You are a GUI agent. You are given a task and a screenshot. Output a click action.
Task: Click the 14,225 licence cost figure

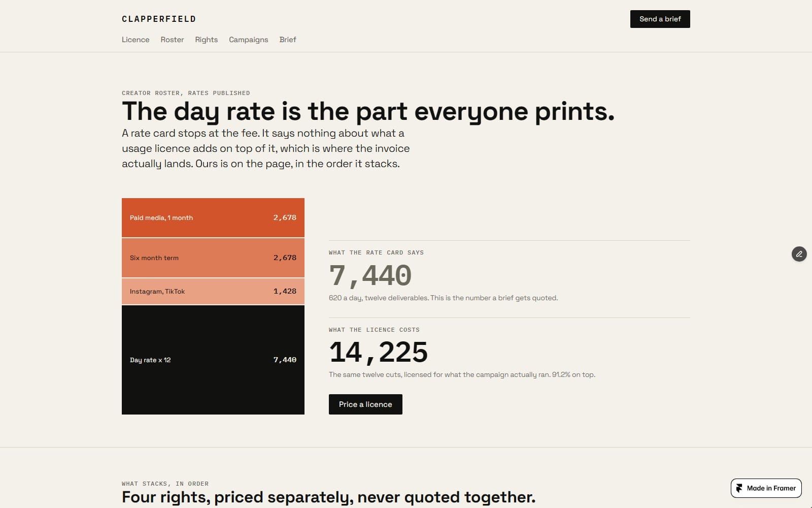pyautogui.click(x=378, y=352)
